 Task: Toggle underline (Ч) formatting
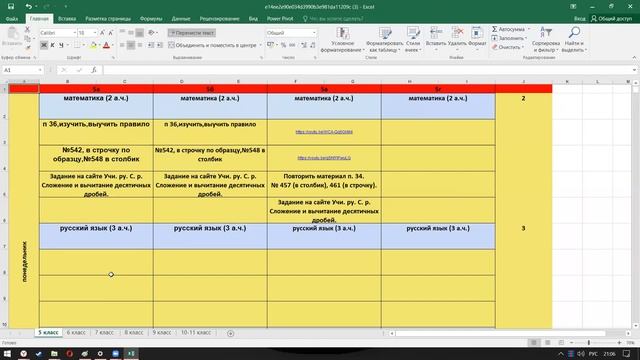click(x=61, y=45)
